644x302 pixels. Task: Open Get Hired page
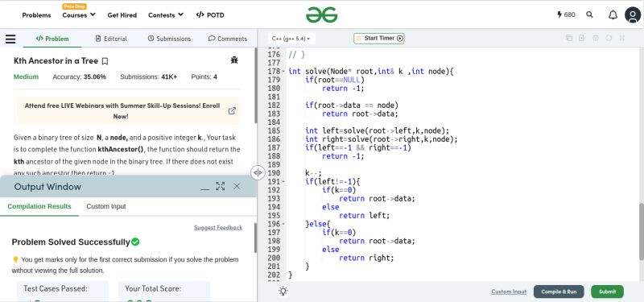(122, 14)
